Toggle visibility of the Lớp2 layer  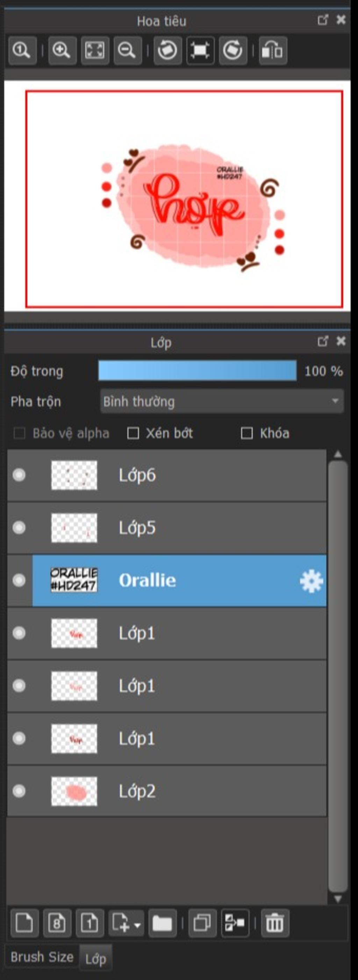pos(19,791)
